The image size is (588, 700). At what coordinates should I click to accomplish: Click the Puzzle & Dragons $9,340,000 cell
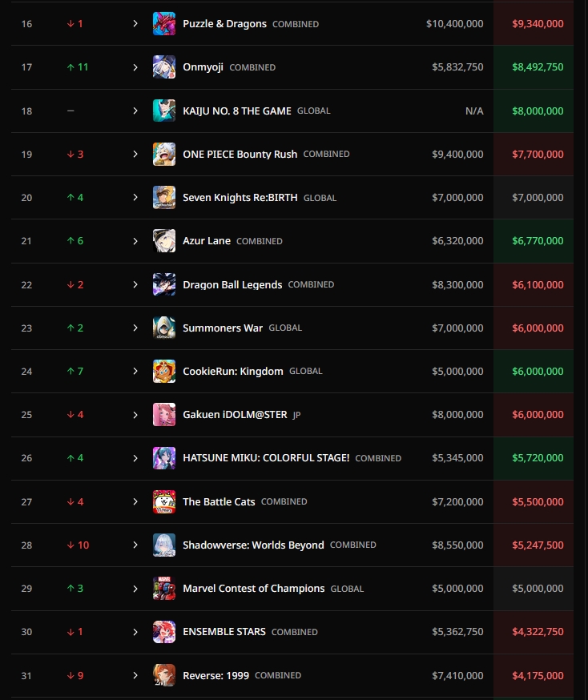coord(538,24)
